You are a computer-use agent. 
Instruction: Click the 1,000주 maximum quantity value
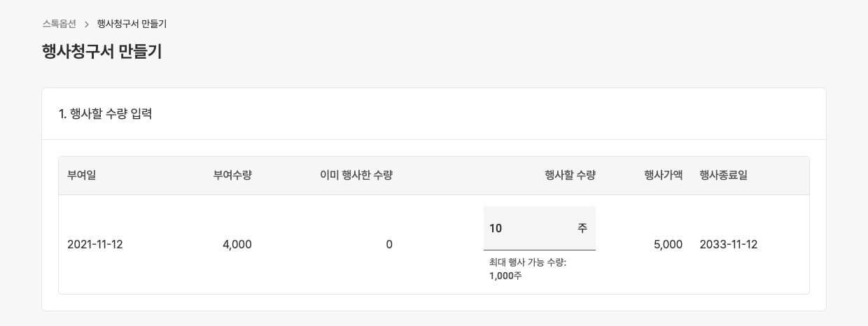tap(505, 276)
